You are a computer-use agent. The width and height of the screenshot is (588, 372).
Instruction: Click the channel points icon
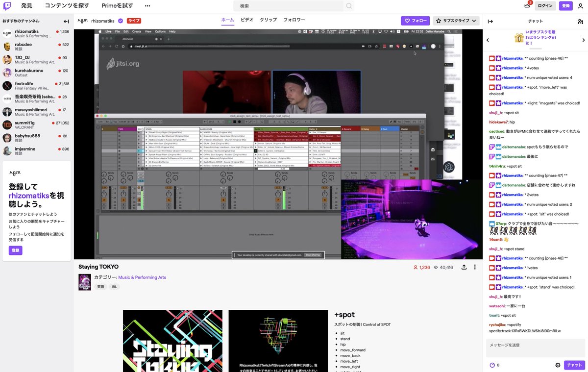[492, 365]
